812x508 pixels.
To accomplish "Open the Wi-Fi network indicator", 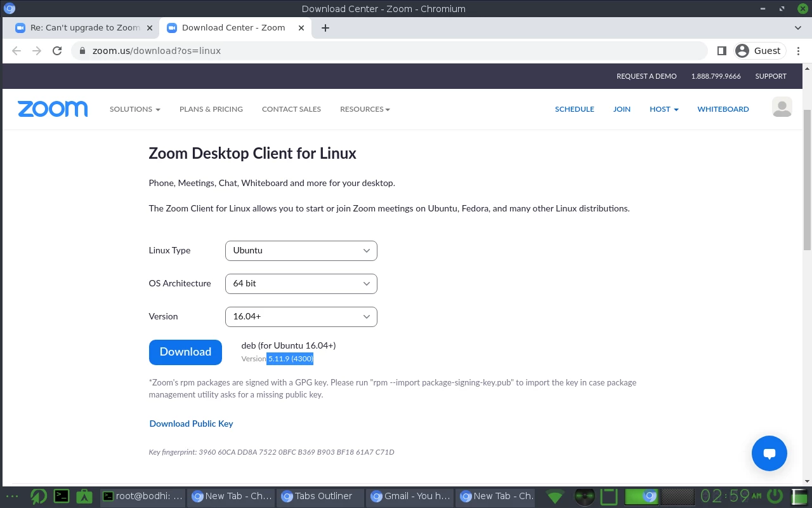I will pyautogui.click(x=555, y=497).
